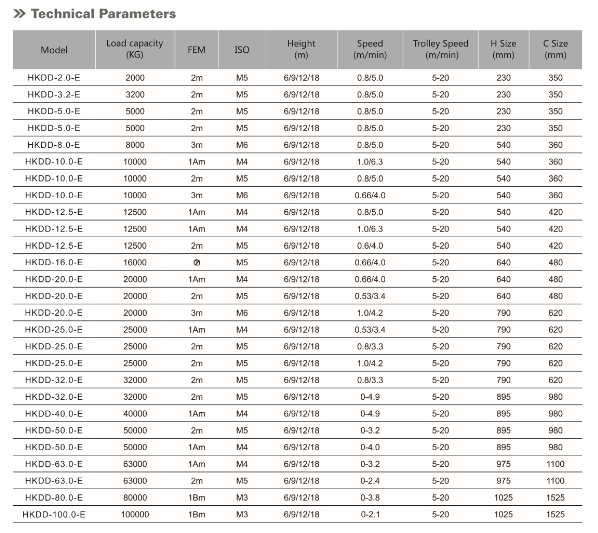This screenshot has height=533, width=598.
Task: Click 895 in the HKDD-40.0-E row
Action: click(x=503, y=414)
